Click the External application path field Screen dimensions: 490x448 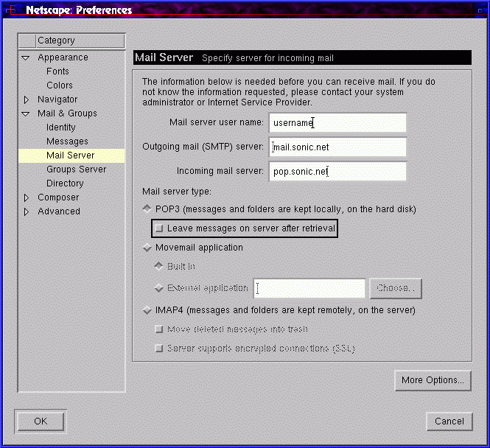pos(309,288)
